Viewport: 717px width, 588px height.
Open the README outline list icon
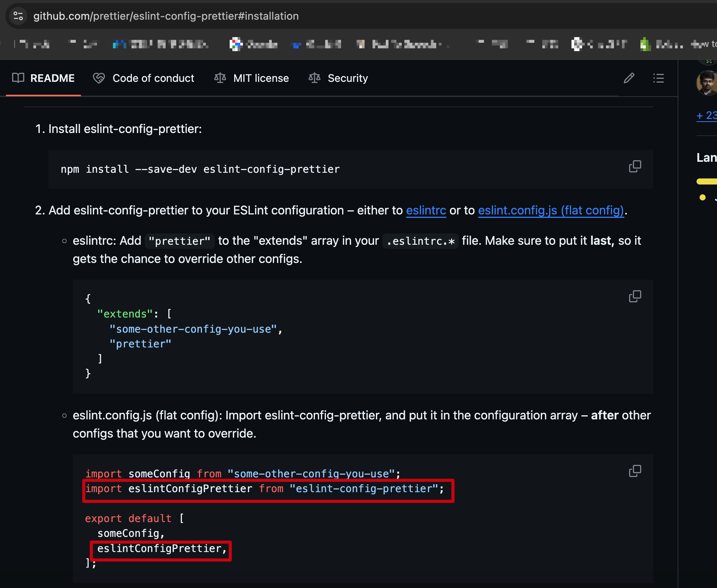[x=659, y=78]
